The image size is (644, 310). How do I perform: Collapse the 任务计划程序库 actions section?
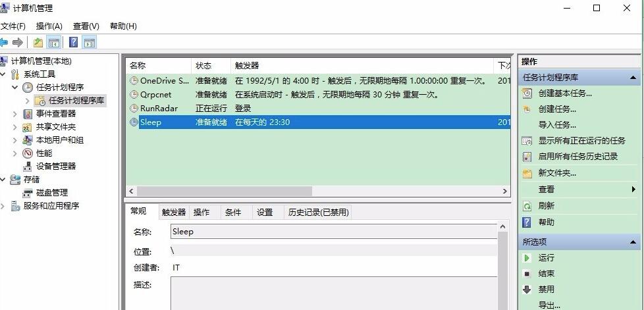coord(633,78)
